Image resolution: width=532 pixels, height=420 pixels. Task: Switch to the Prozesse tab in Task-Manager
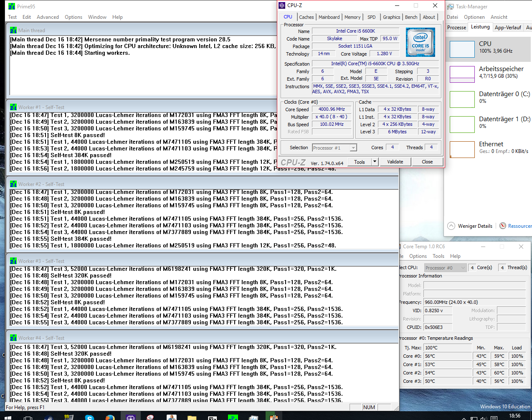point(456,28)
